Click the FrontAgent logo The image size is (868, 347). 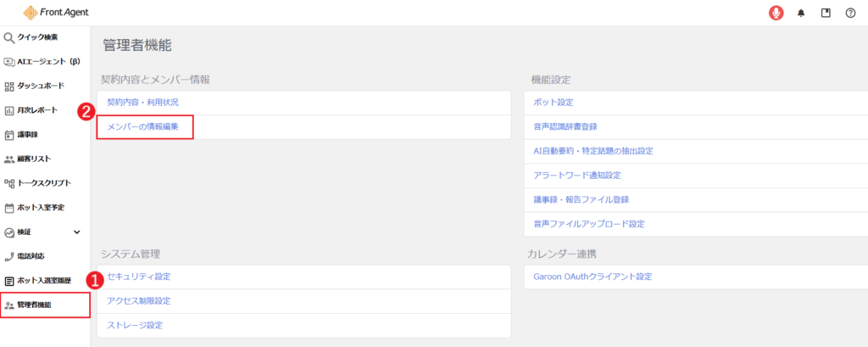(x=56, y=13)
